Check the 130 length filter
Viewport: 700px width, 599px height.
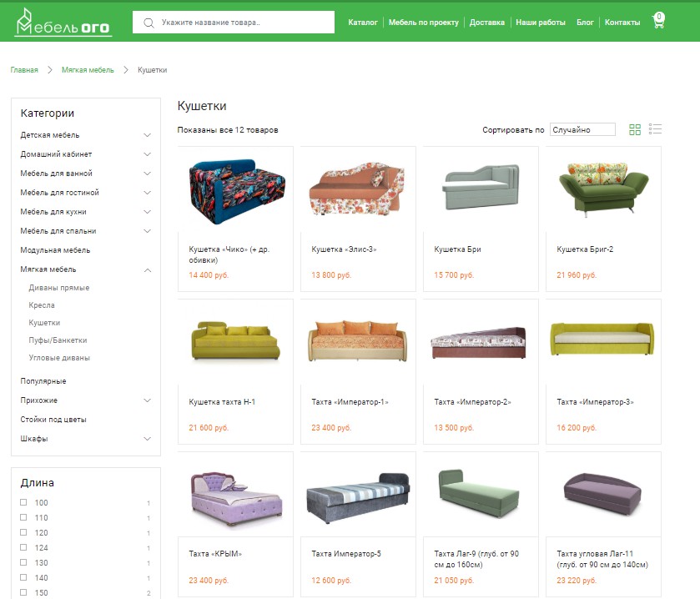[x=23, y=562]
